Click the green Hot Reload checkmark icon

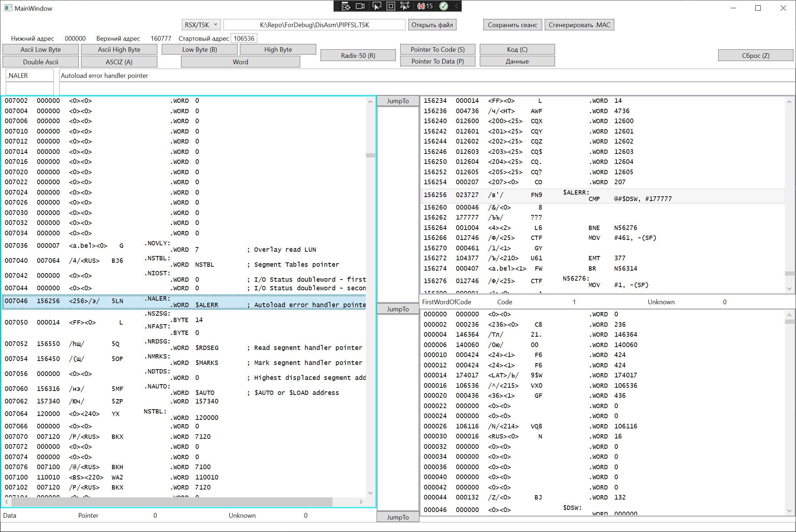[x=443, y=6]
